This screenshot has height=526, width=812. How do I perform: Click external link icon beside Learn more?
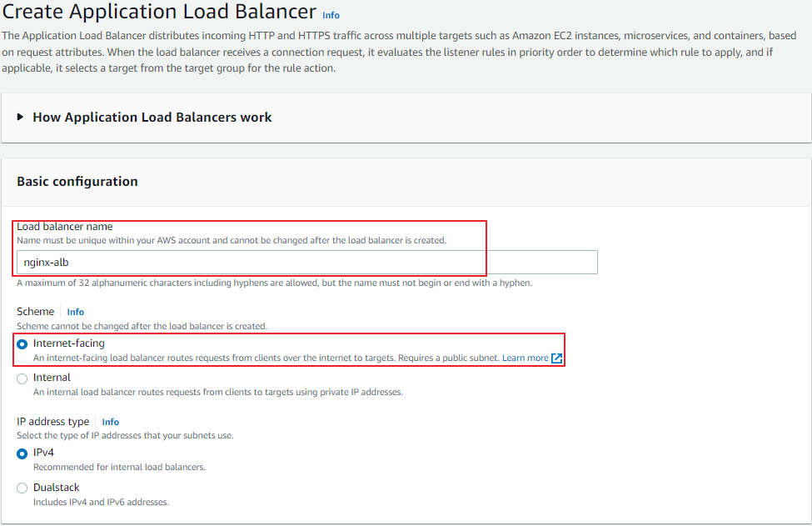556,358
